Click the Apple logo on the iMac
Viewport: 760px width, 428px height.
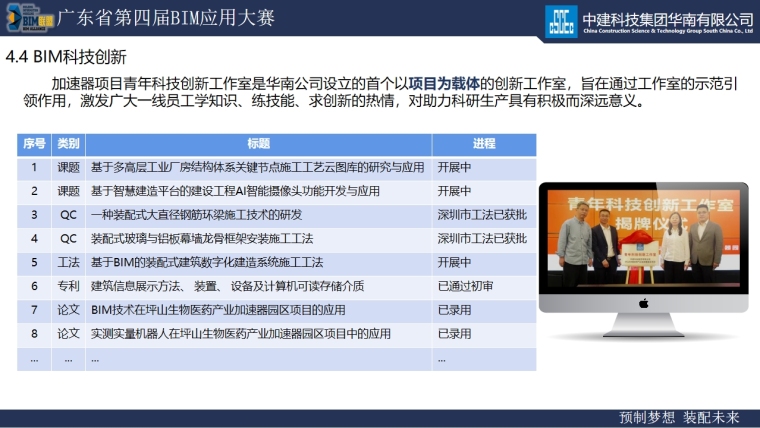pyautogui.click(x=643, y=303)
